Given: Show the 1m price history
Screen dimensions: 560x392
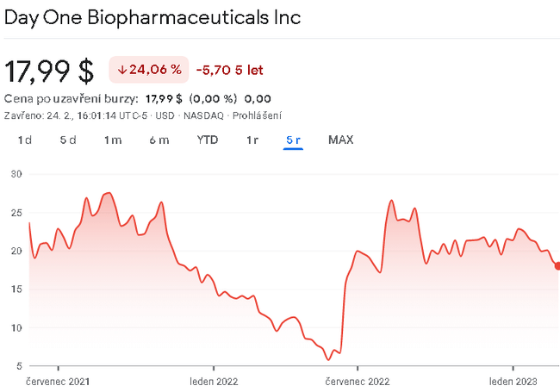Looking at the screenshot, I should pos(113,140).
